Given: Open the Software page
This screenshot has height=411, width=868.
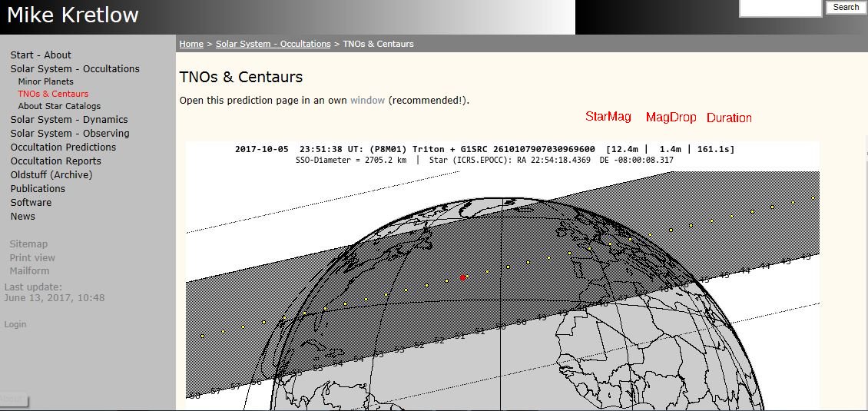Looking at the screenshot, I should (x=31, y=203).
